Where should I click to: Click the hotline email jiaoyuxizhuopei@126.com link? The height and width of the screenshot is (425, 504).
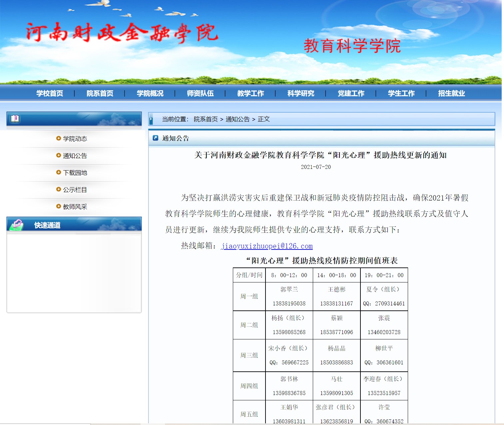267,246
